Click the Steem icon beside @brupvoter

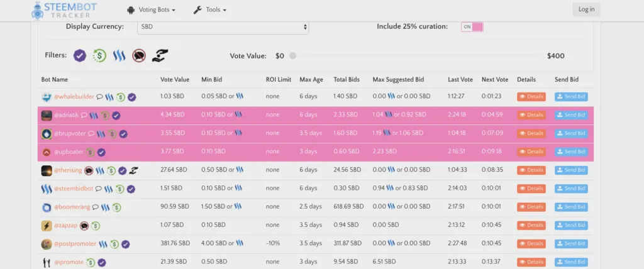[x=101, y=134]
